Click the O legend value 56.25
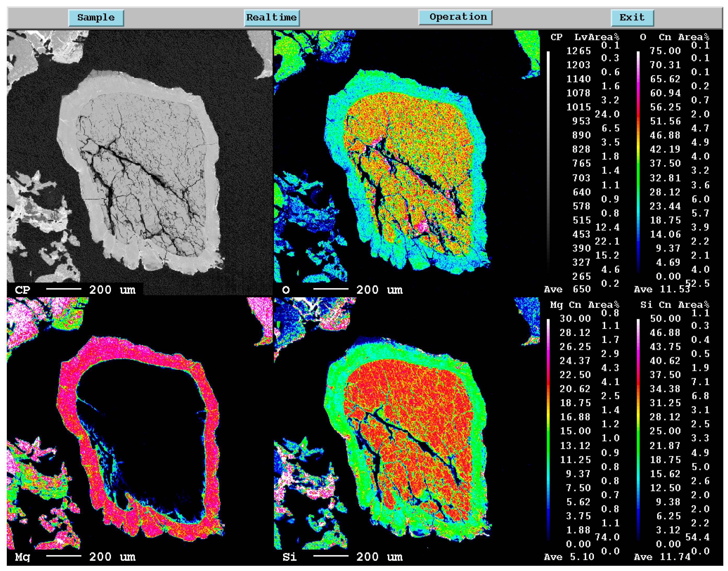Image resolution: width=728 pixels, height=571 pixels. [665, 107]
